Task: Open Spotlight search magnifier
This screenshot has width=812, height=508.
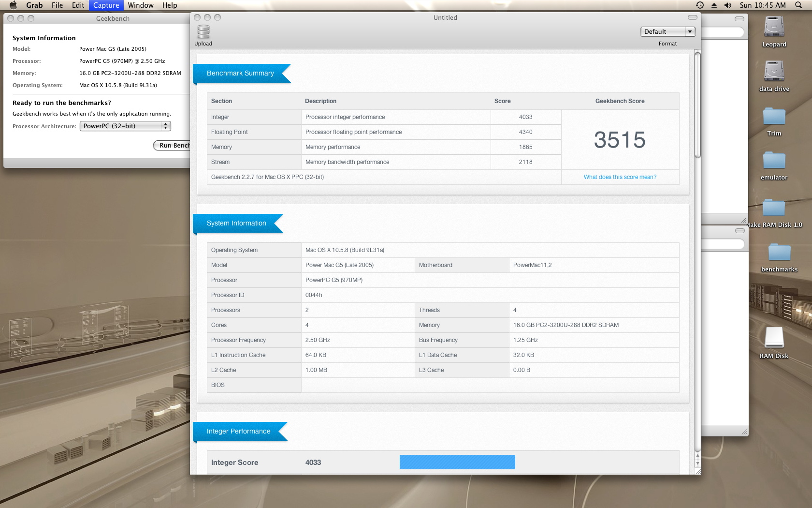Action: point(798,5)
